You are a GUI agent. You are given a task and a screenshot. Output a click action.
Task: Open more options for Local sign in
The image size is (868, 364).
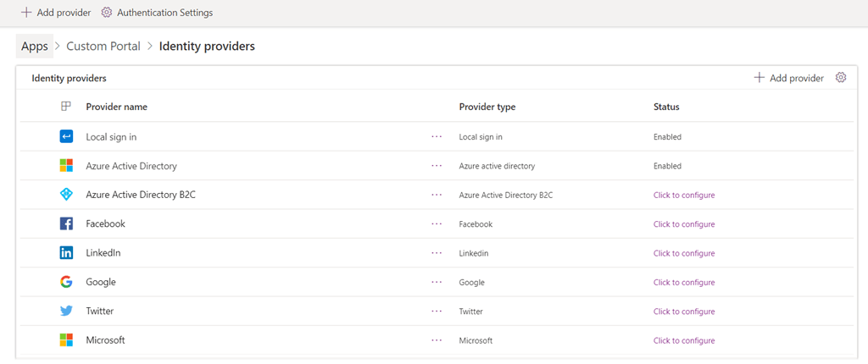(x=437, y=136)
